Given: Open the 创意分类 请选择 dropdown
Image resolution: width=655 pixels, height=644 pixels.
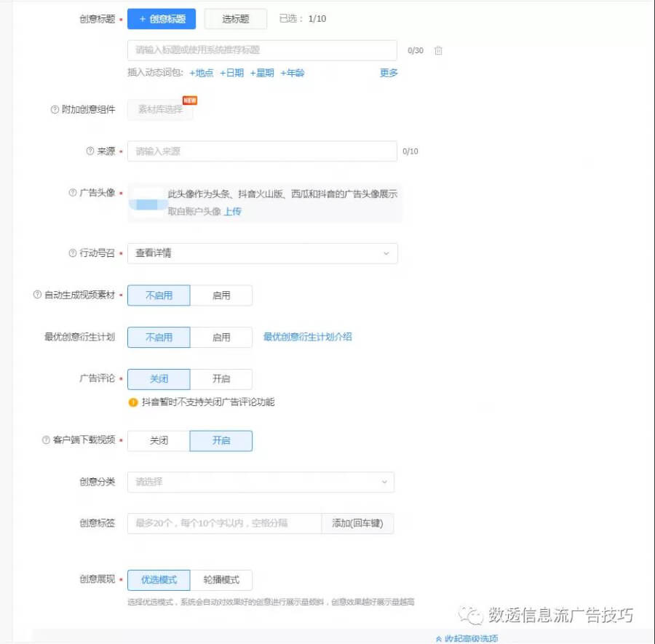Looking at the screenshot, I should tap(261, 482).
